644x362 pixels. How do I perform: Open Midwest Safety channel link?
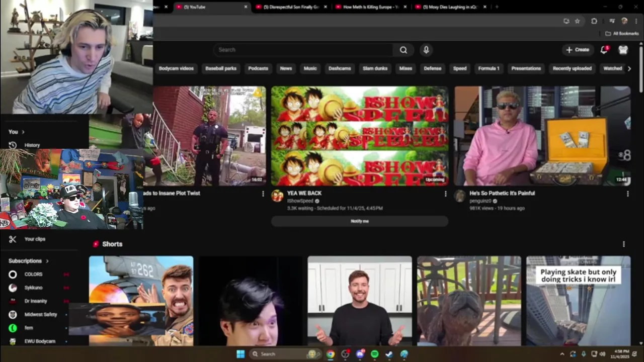(40, 315)
